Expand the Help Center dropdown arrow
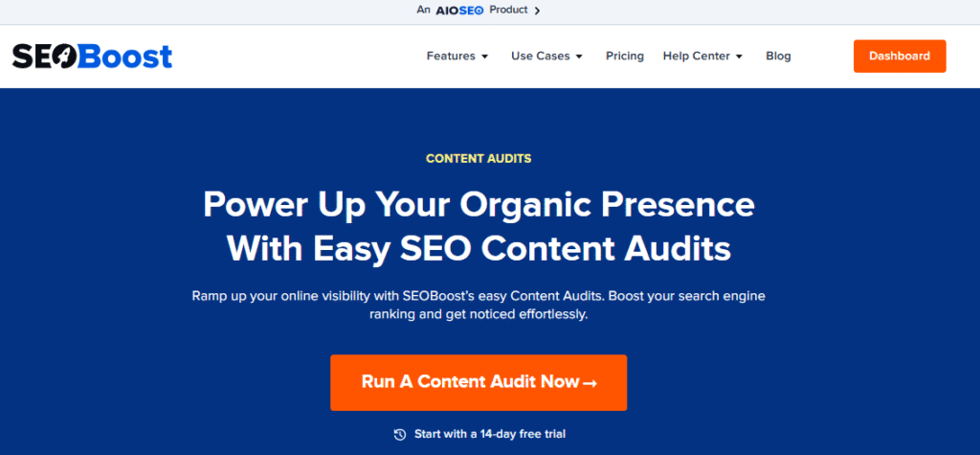The height and width of the screenshot is (455, 980). pos(739,57)
